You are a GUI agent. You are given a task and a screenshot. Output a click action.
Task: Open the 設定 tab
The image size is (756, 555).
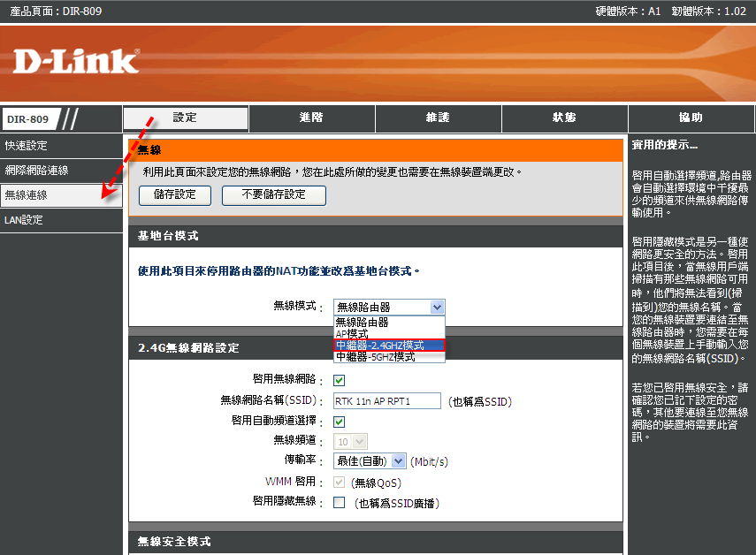point(186,118)
